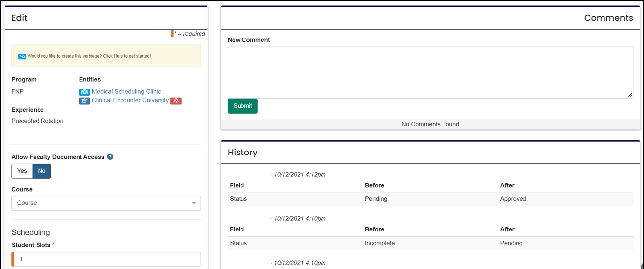
Task: Click the History panel heading
Action: tap(242, 153)
